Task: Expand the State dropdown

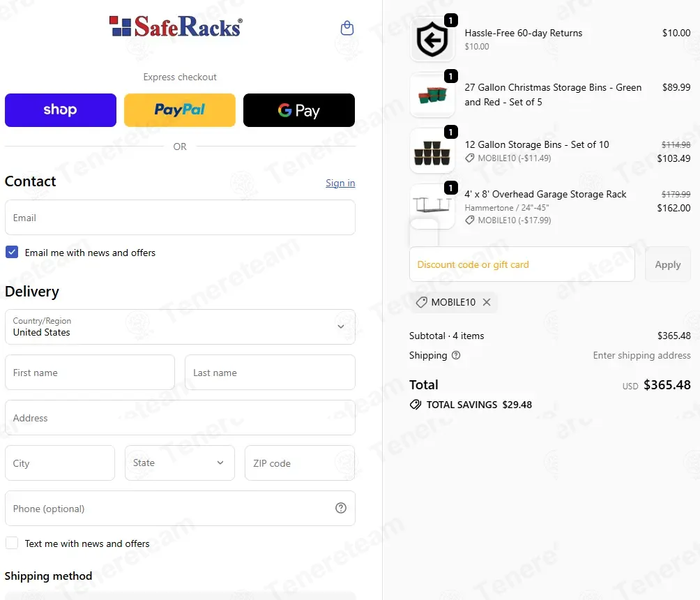Action: 179,463
